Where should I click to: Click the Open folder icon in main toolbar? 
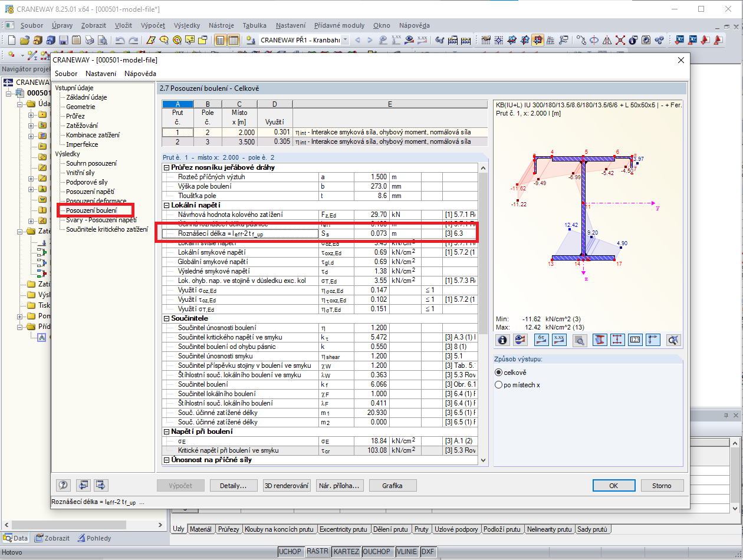pos(24,40)
